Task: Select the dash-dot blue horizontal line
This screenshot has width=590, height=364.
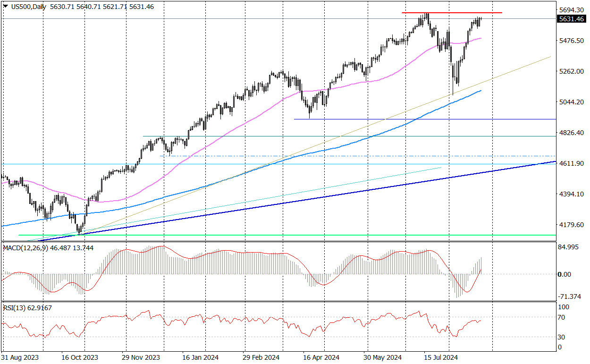Action: coord(357,155)
